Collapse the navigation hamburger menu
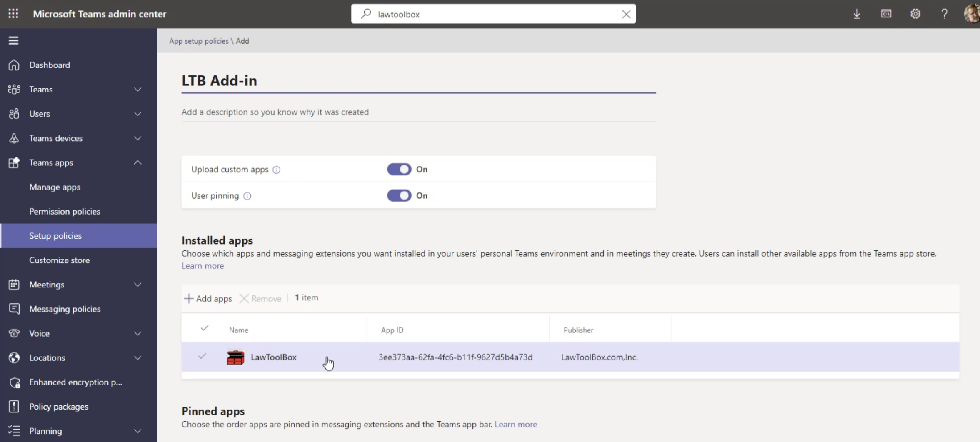 click(13, 40)
